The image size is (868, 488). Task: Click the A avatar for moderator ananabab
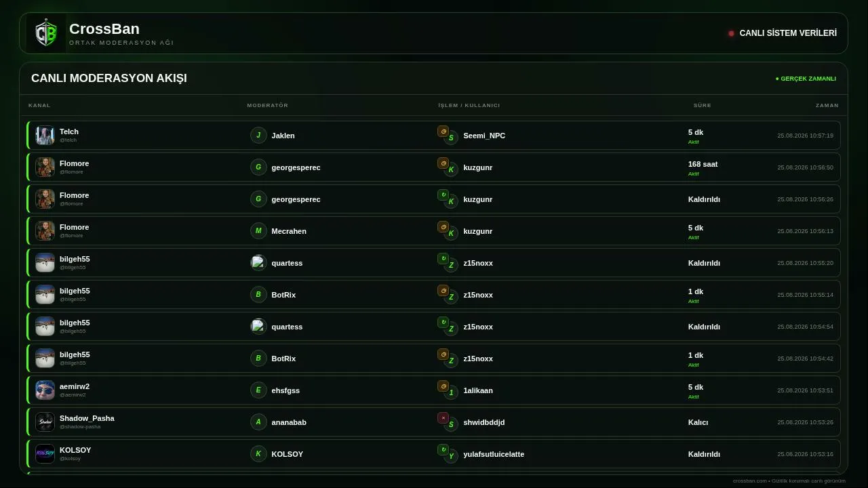coord(258,422)
